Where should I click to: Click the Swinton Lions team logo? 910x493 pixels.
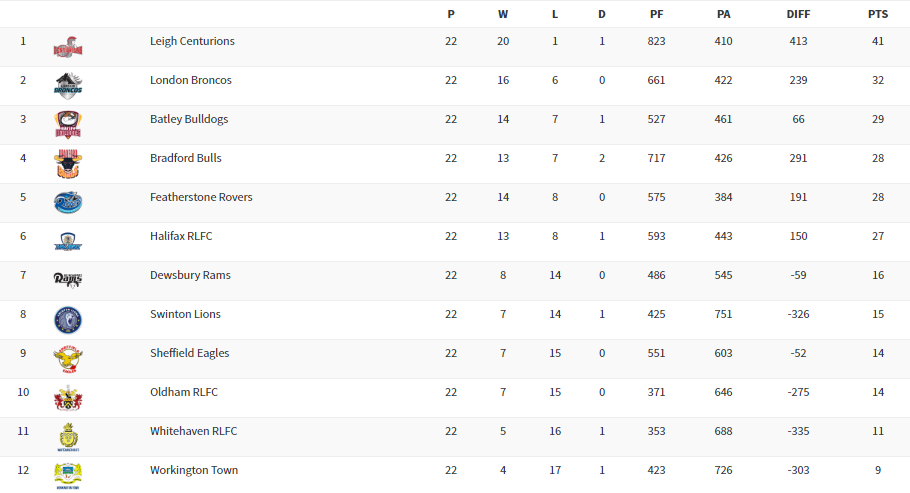pyautogui.click(x=68, y=319)
